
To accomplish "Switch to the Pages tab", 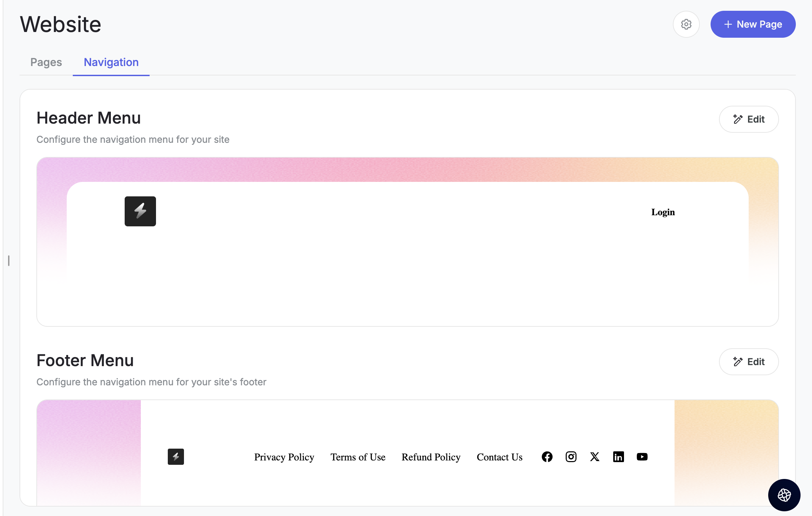I will 46,62.
